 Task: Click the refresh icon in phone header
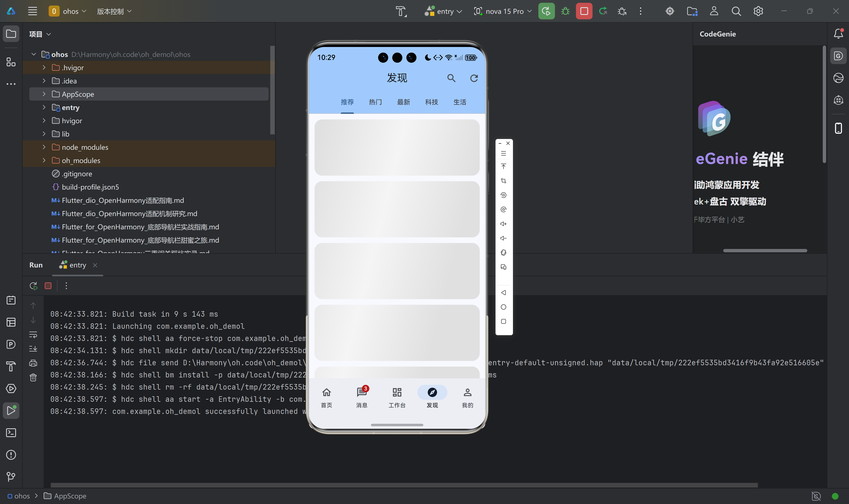(x=474, y=78)
